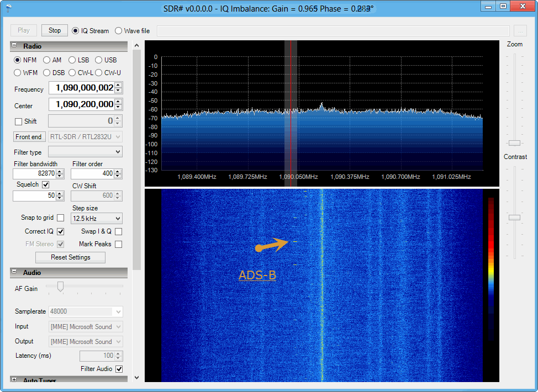The width and height of the screenshot is (538, 392).
Task: Open the audio Output device dropdown
Action: point(85,341)
